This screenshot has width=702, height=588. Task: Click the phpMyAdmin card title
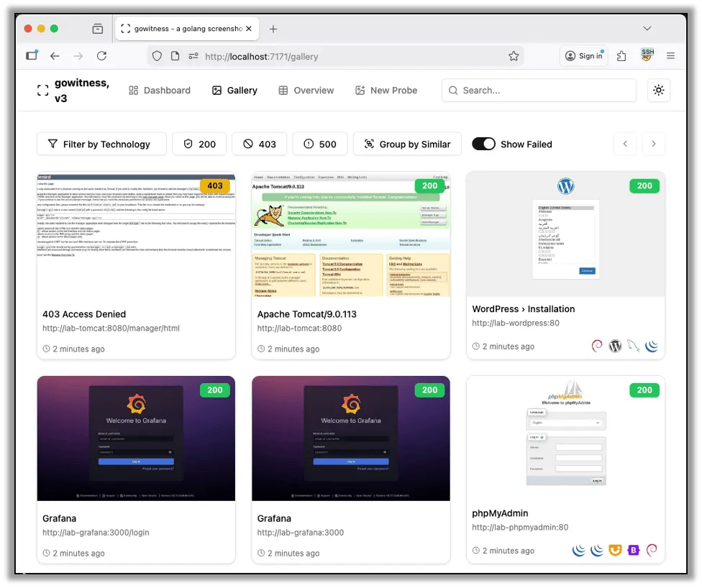point(500,513)
